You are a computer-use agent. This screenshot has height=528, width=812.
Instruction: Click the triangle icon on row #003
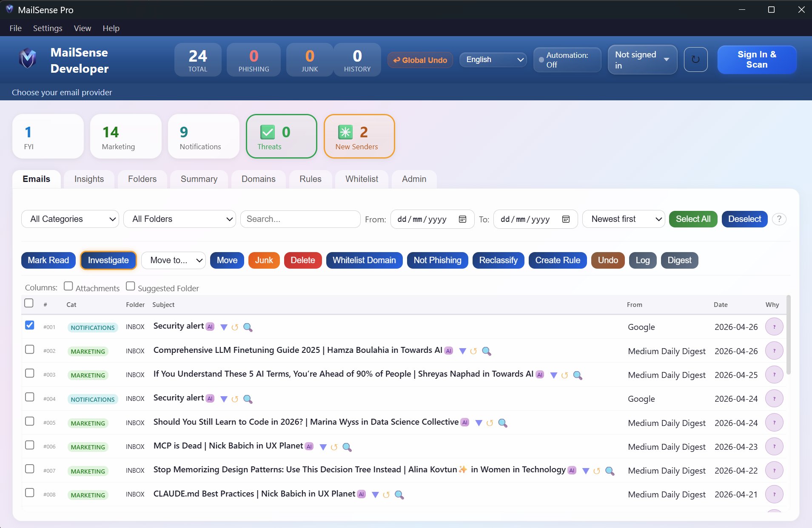coord(553,375)
